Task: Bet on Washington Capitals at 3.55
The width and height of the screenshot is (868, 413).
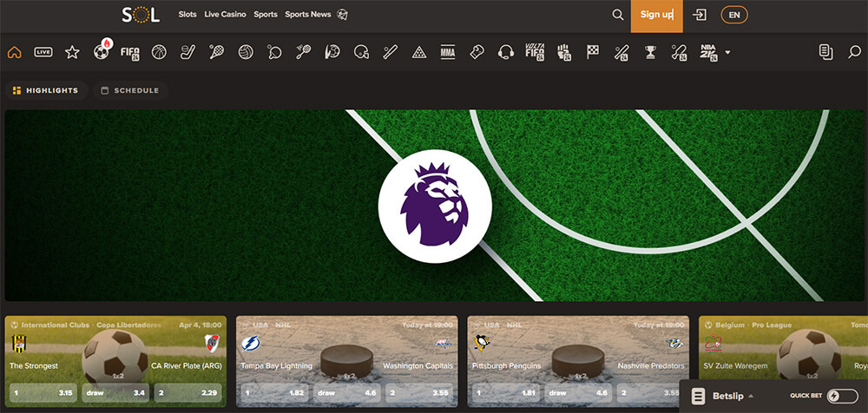Action: (419, 393)
